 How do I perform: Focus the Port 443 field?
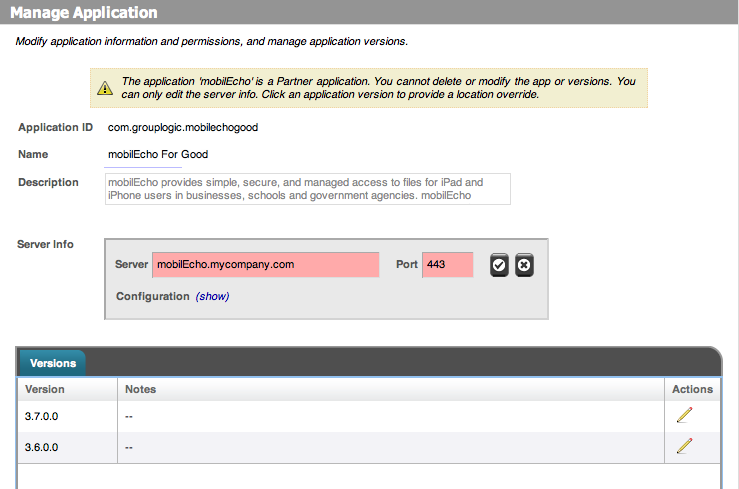448,264
